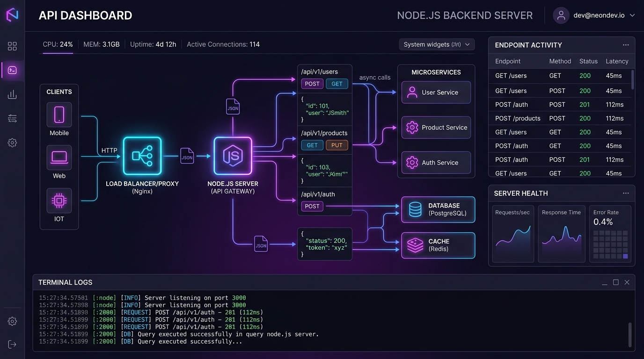The height and width of the screenshot is (359, 644).
Task: Open the User Service card
Action: 436,92
